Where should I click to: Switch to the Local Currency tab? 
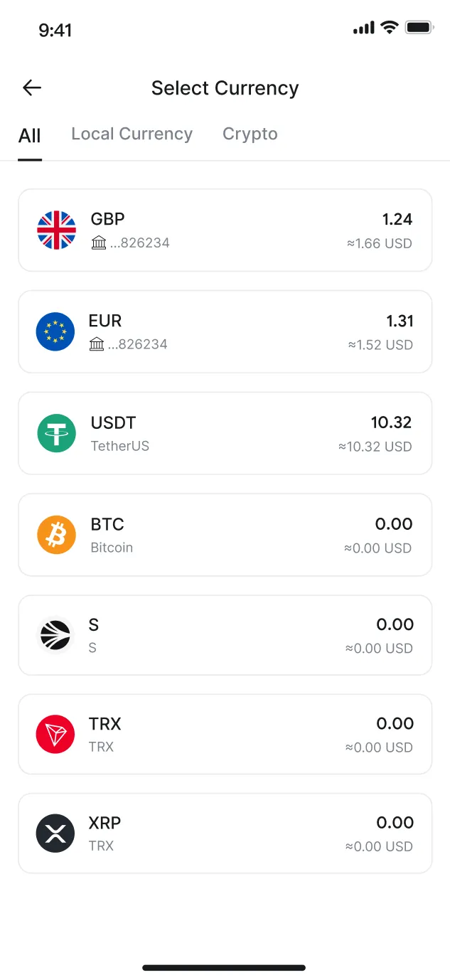[x=132, y=134]
